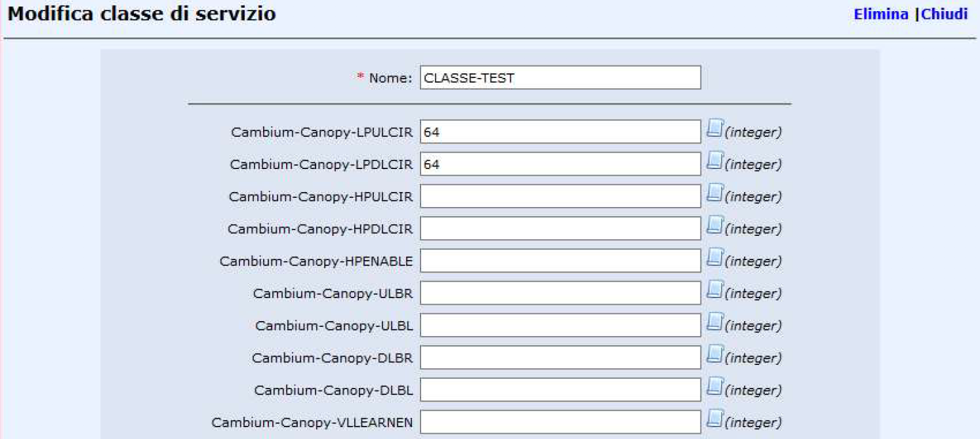Click the note icon next to Cambium-Canopy-DLBL

coord(714,387)
